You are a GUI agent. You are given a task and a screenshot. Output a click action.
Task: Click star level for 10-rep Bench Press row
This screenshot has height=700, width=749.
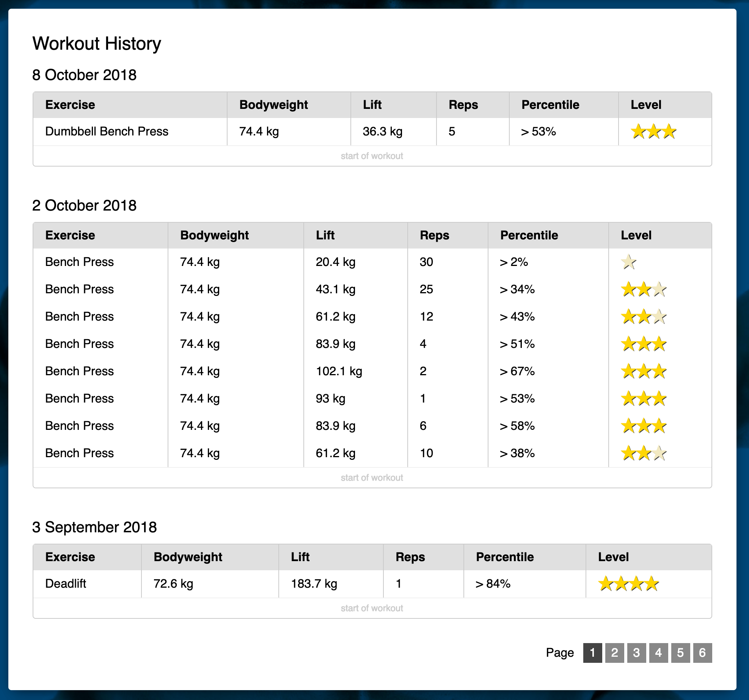click(644, 453)
